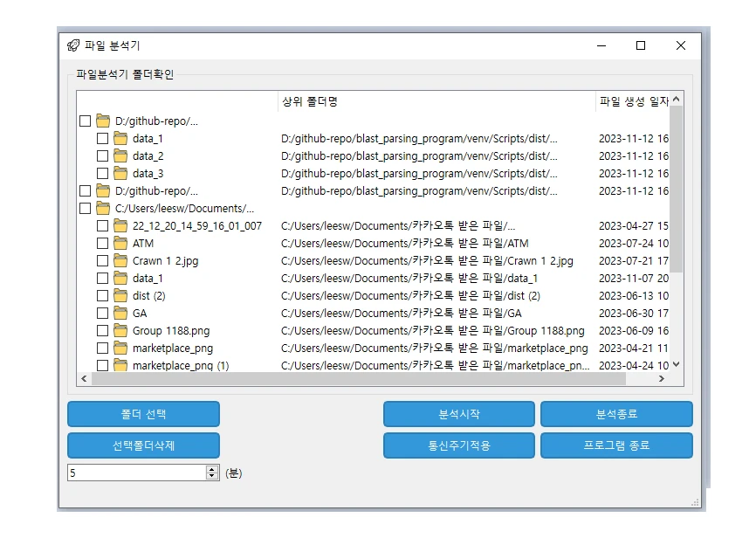Apply communication cycle with 통신주기적용 button
The width and height of the screenshot is (756, 559).
458,445
